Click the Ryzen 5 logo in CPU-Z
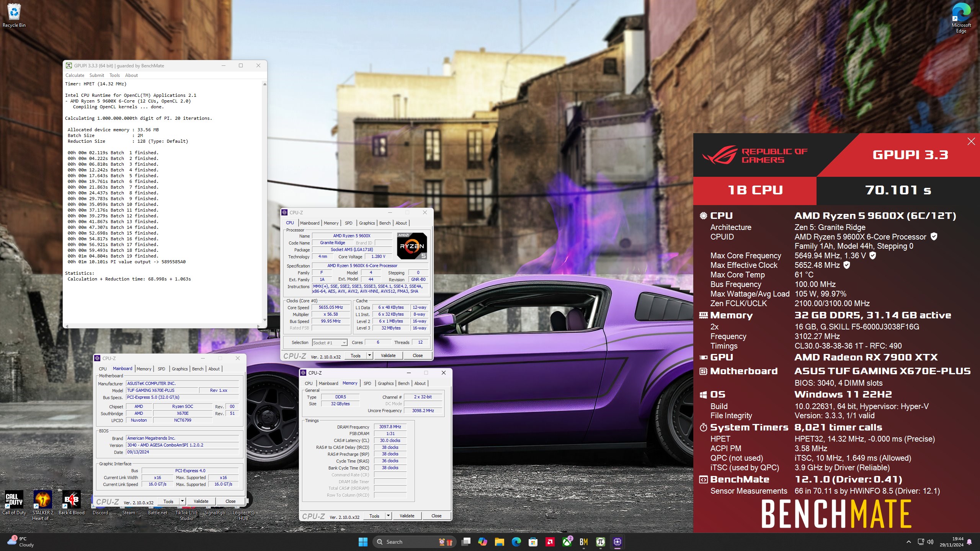 tap(412, 246)
